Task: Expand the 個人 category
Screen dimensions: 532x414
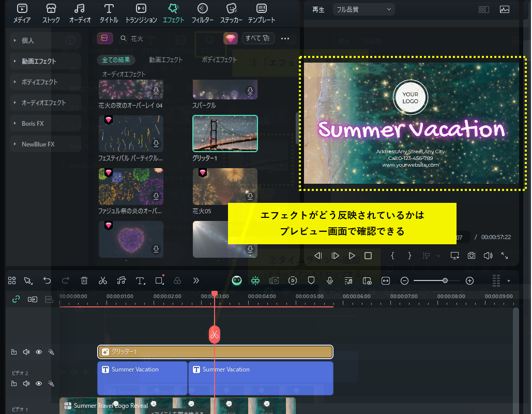Action: 45,40
